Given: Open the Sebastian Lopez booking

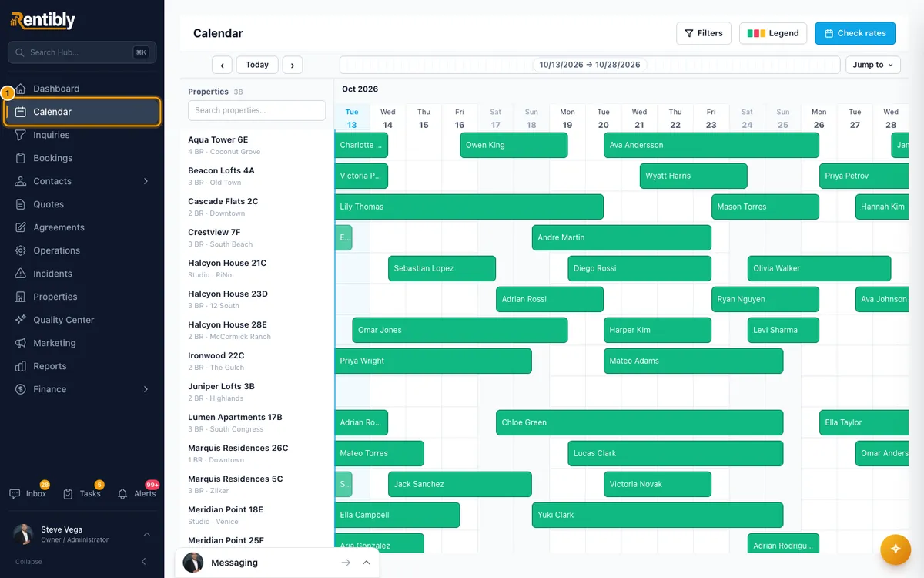Looking at the screenshot, I should [x=442, y=268].
